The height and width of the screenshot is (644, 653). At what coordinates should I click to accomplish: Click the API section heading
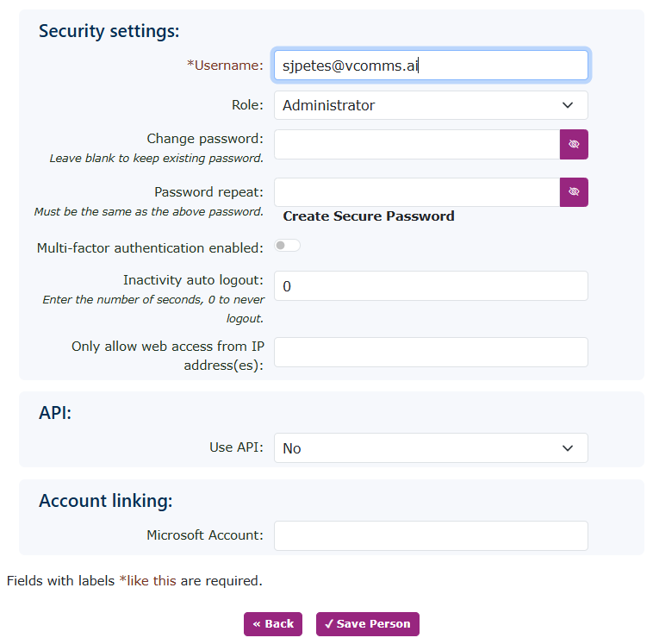click(55, 413)
